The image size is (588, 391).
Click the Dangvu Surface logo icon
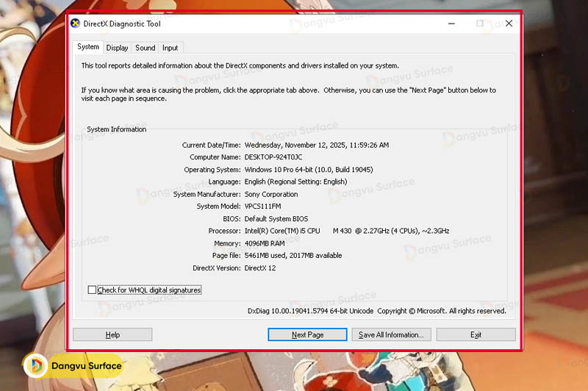tap(35, 365)
